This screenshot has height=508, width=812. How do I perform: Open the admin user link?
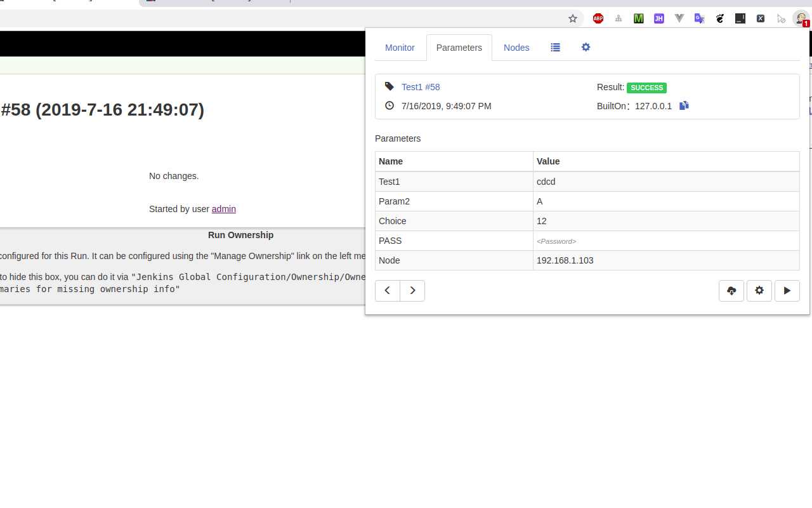point(224,209)
